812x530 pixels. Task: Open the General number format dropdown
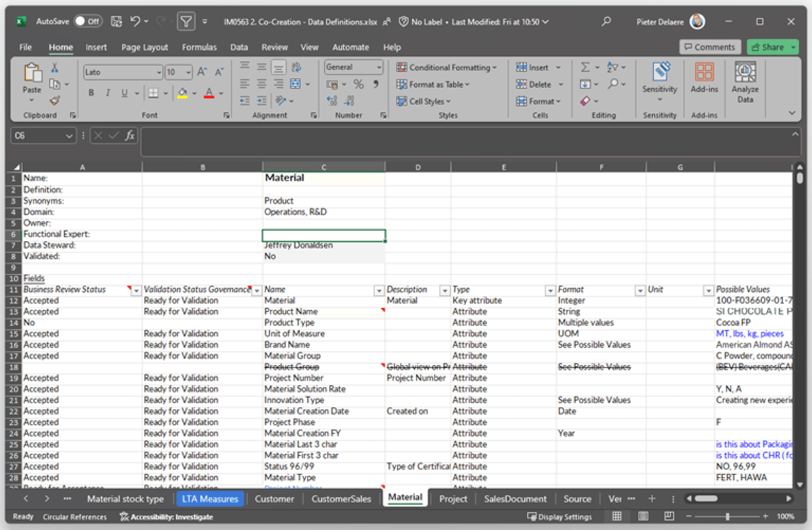point(379,67)
